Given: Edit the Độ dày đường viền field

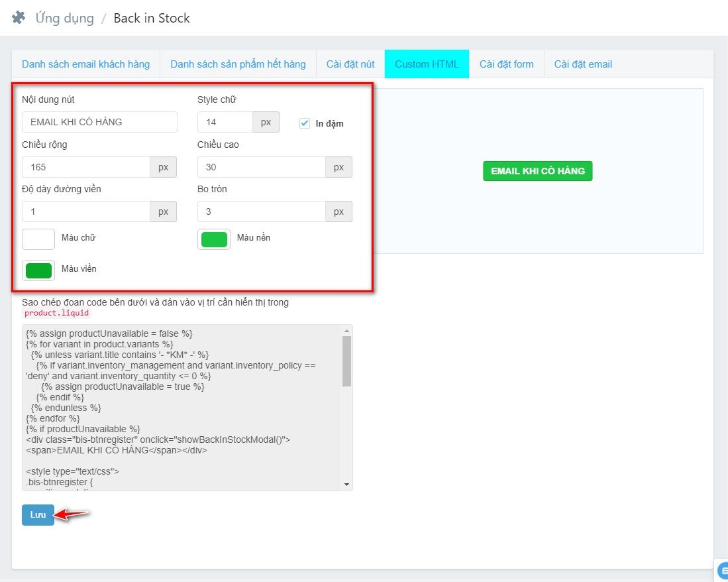Looking at the screenshot, I should tap(86, 211).
